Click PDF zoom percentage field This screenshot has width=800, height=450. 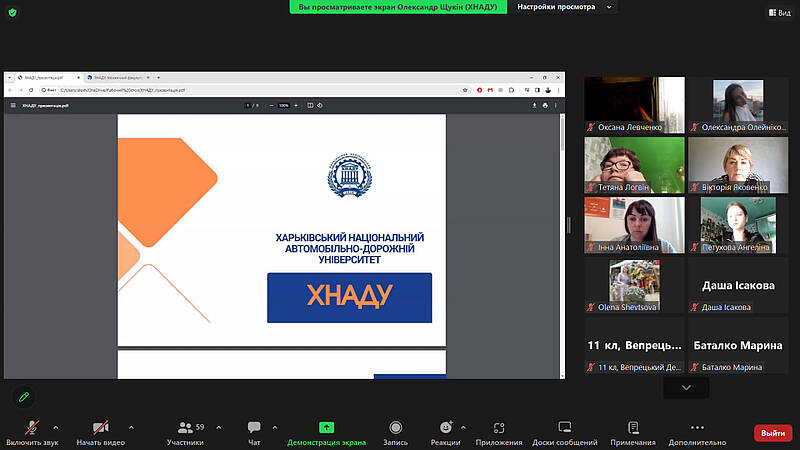coord(284,106)
